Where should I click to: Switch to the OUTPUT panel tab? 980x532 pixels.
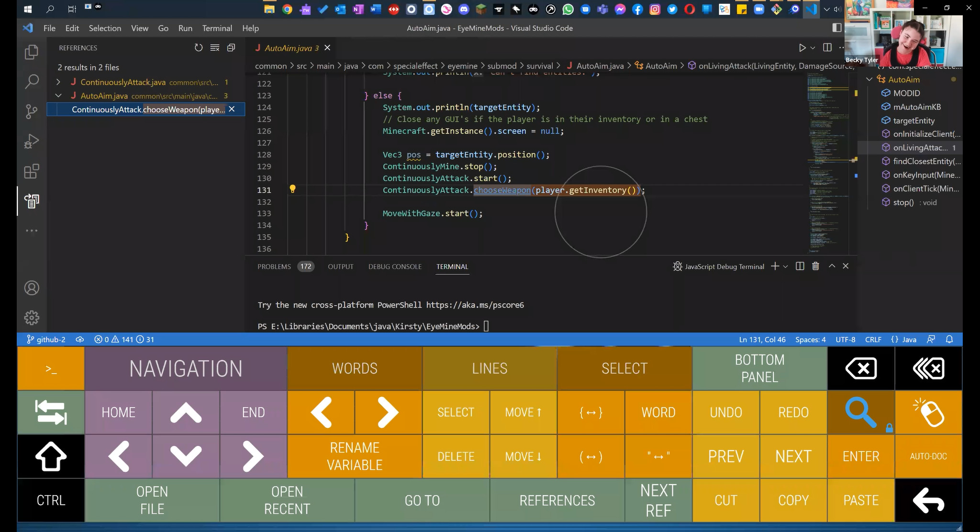(341, 266)
